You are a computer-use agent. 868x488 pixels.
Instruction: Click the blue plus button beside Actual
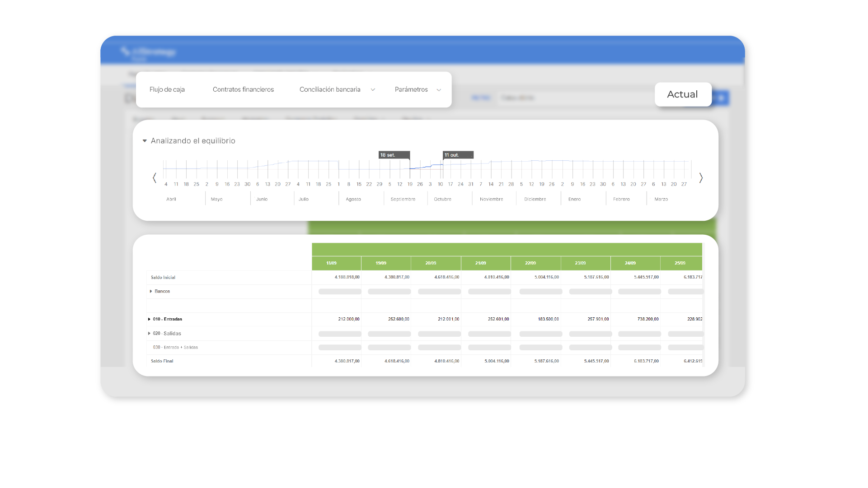pyautogui.click(x=722, y=98)
